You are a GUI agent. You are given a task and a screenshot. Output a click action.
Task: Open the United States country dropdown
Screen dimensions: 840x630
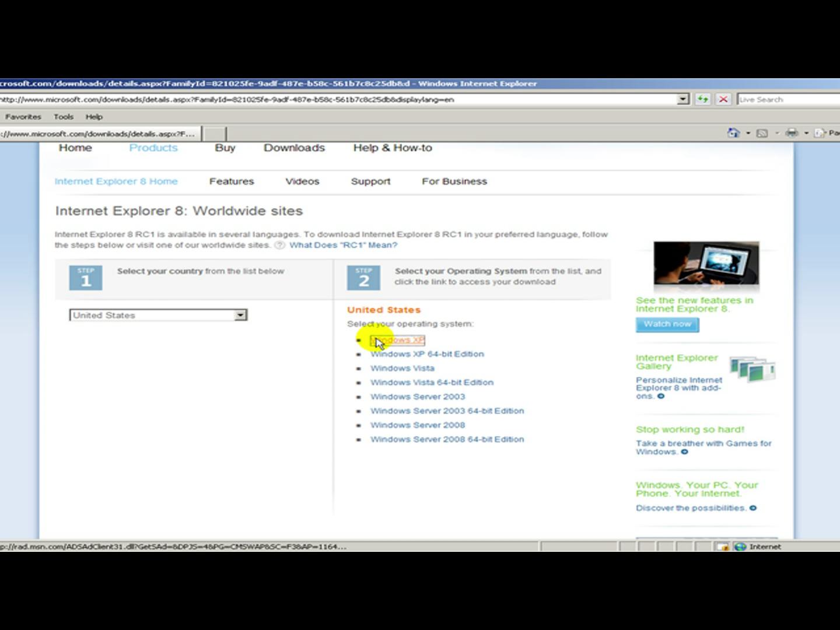pyautogui.click(x=240, y=315)
